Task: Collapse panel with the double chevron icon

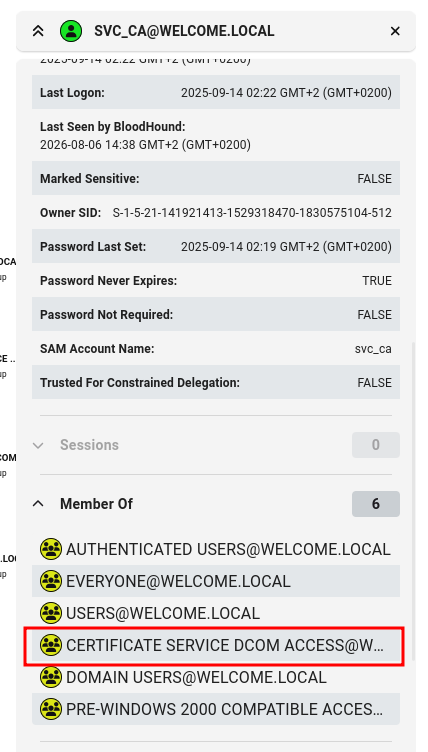Action: [38, 31]
